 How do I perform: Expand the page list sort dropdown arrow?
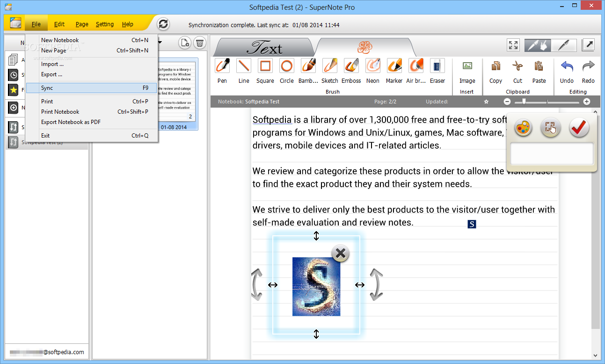click(x=160, y=43)
